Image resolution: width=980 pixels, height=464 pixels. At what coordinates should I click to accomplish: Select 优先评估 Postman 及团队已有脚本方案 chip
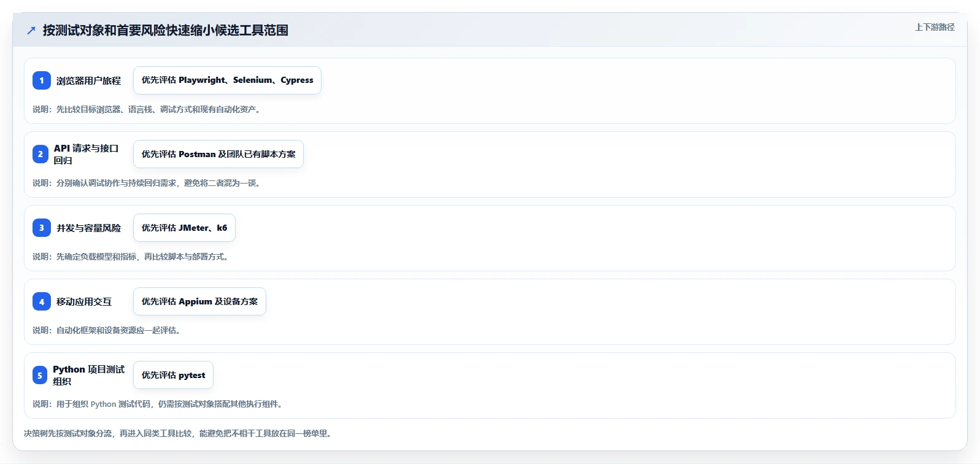pos(218,154)
